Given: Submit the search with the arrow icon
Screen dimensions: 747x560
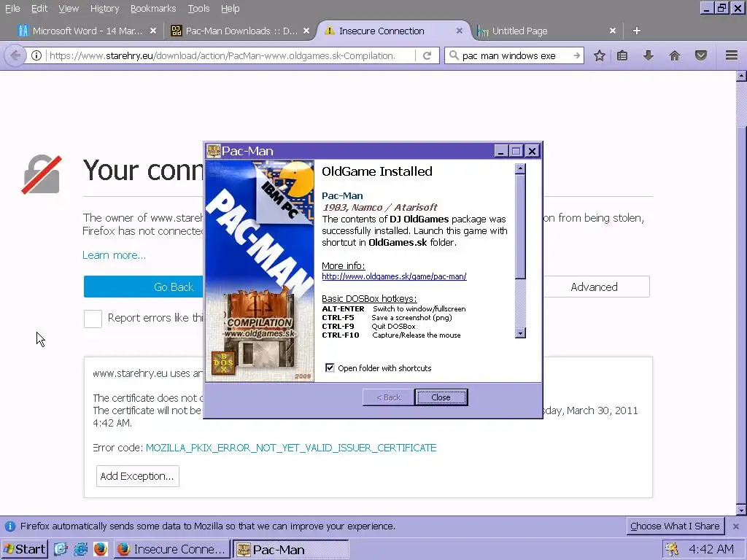Looking at the screenshot, I should point(576,55).
